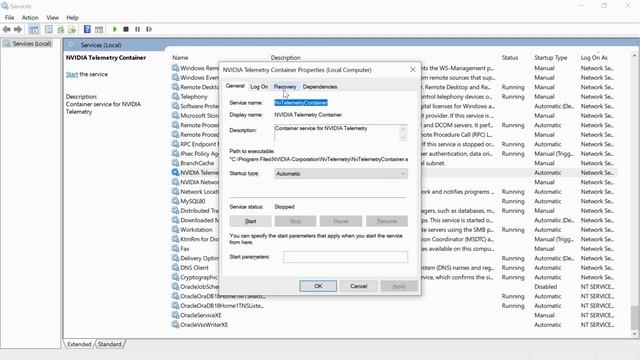Click the services list vertical scrollbar thumb
The height and width of the screenshot is (360, 640).
(634, 317)
